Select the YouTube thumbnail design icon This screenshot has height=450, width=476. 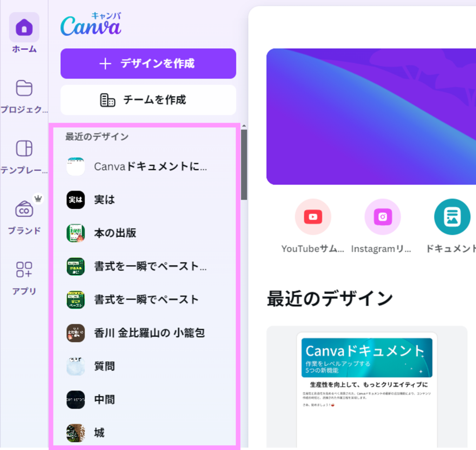coord(313,217)
